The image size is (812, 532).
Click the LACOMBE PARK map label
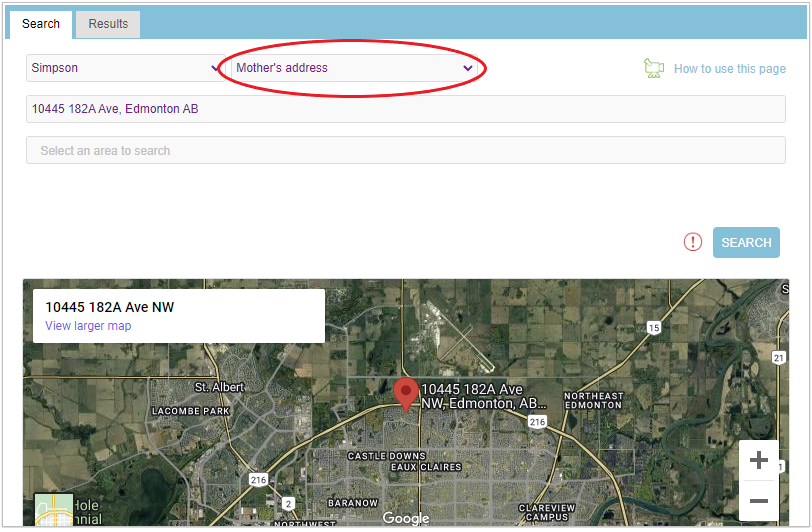coord(191,411)
